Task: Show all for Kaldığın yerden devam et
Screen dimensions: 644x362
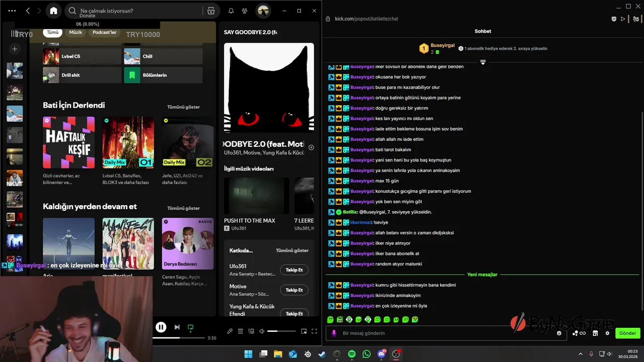Action: (x=183, y=208)
